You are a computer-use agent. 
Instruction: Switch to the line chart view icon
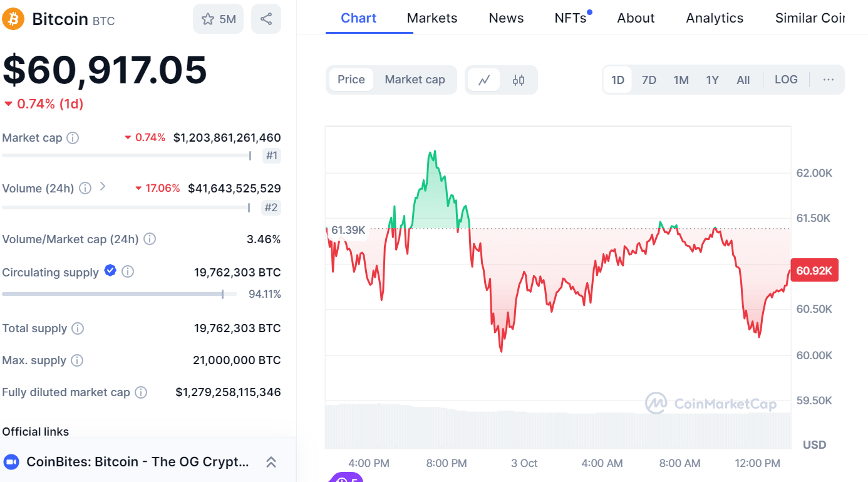[x=484, y=80]
